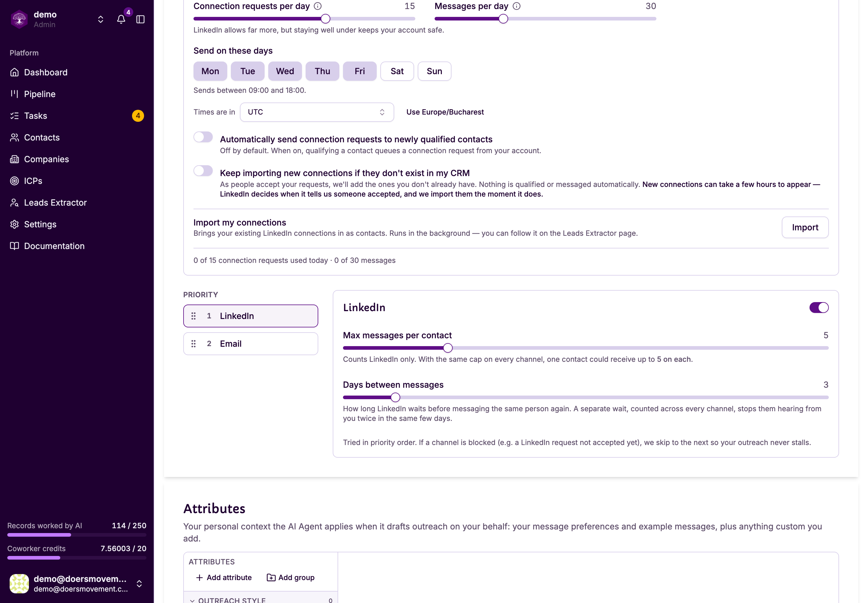This screenshot has height=603, width=868.
Task: Adjust the Days between messages slider
Action: click(x=395, y=397)
